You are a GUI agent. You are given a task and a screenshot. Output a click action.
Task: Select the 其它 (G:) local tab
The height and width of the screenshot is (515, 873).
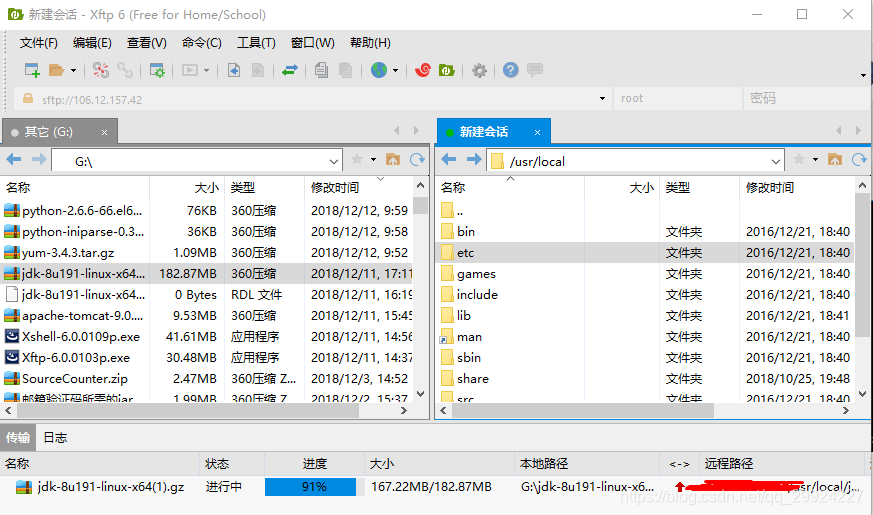pos(60,132)
